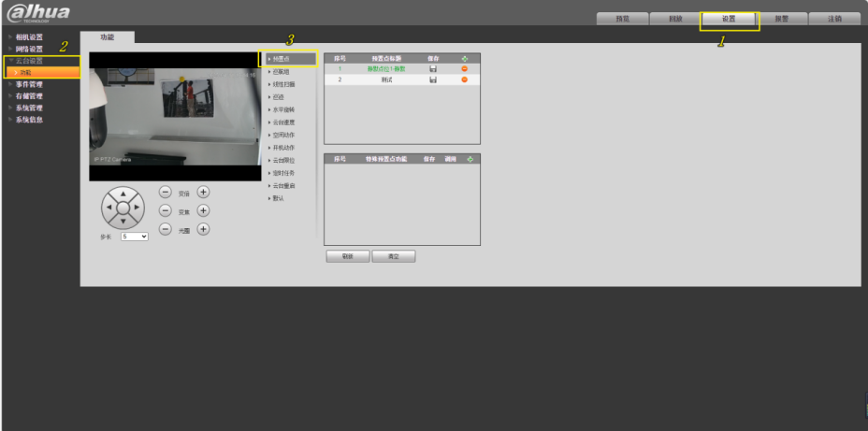Open the step length (步长) dropdown
This screenshot has height=431, width=868.
[x=134, y=237]
